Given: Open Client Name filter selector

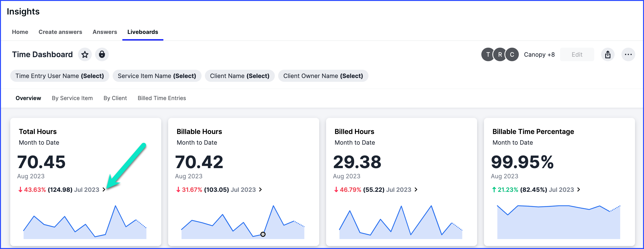Looking at the screenshot, I should pyautogui.click(x=239, y=76).
